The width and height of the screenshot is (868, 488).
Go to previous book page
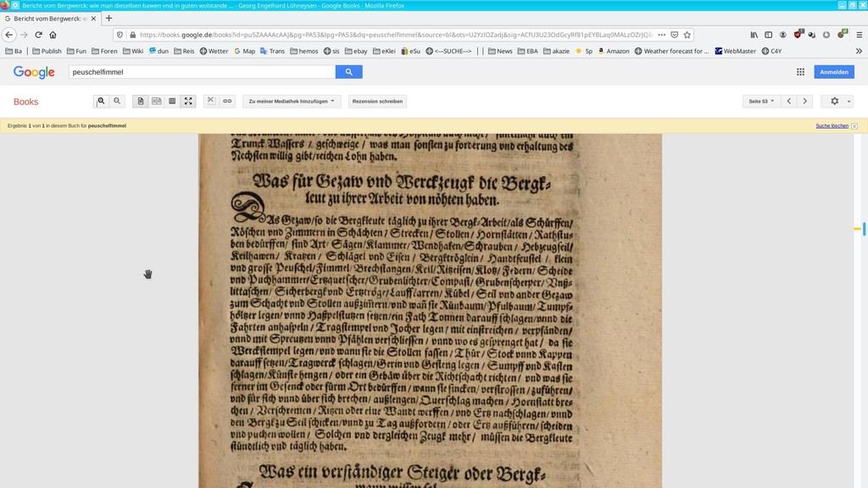point(789,102)
